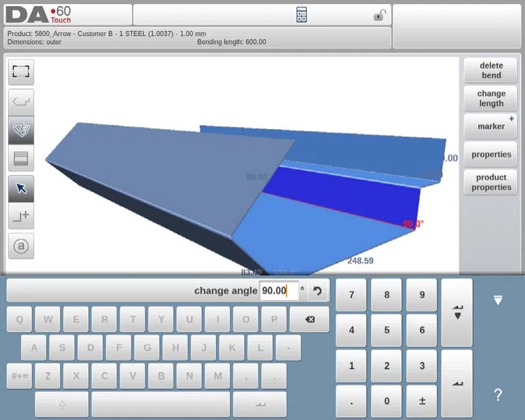Select the add bend tool
This screenshot has width=525, height=420.
21,216
